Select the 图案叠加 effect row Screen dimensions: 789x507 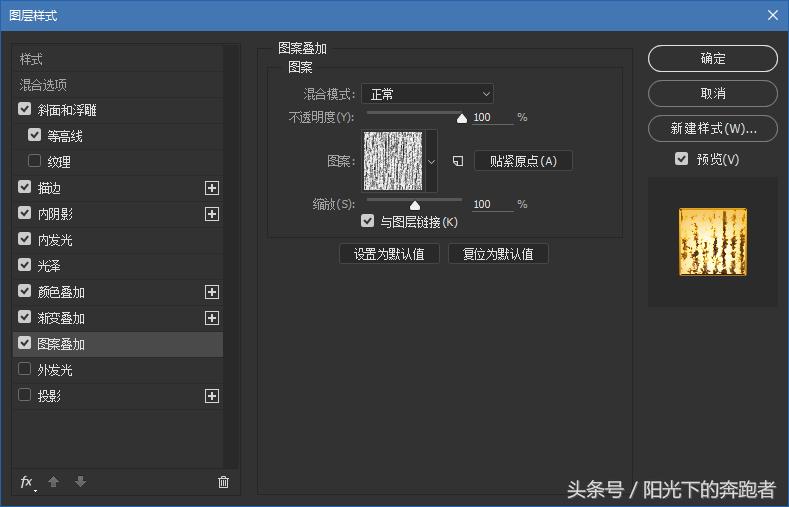pyautogui.click(x=118, y=344)
